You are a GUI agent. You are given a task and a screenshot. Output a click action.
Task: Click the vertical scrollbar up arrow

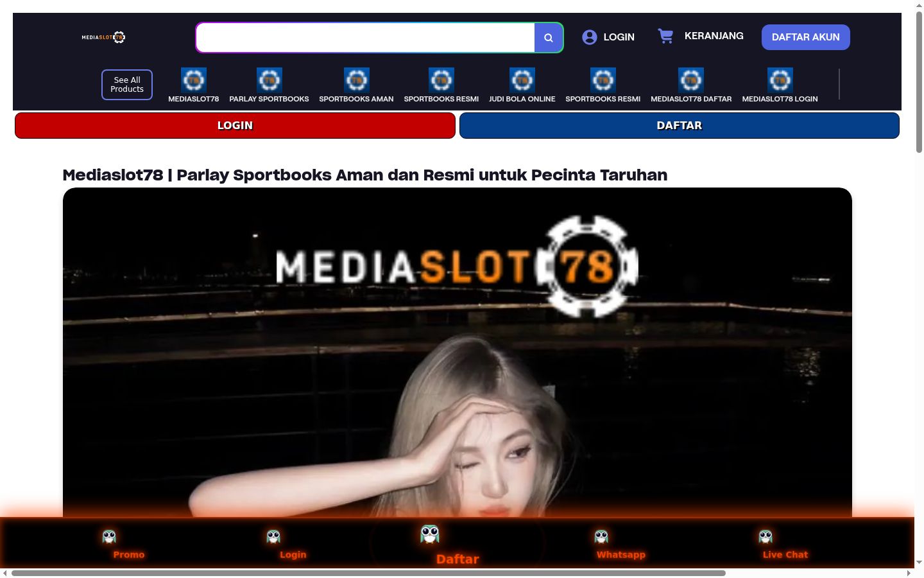pos(919,4)
